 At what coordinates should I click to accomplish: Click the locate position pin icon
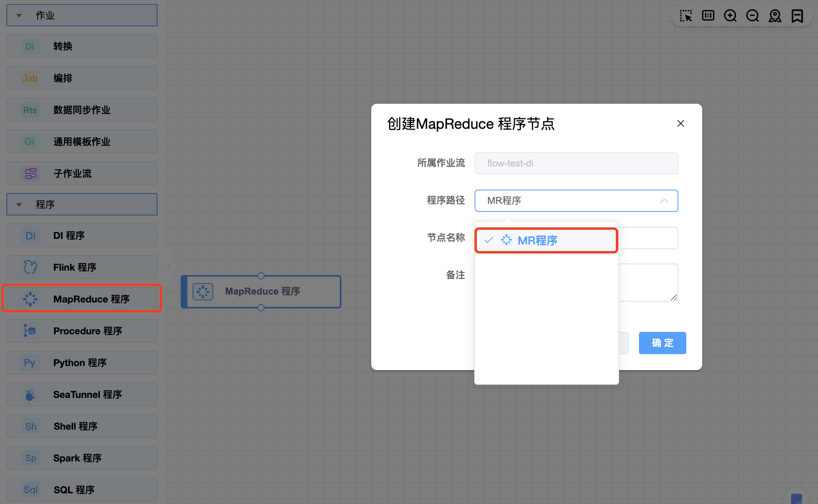coord(775,16)
